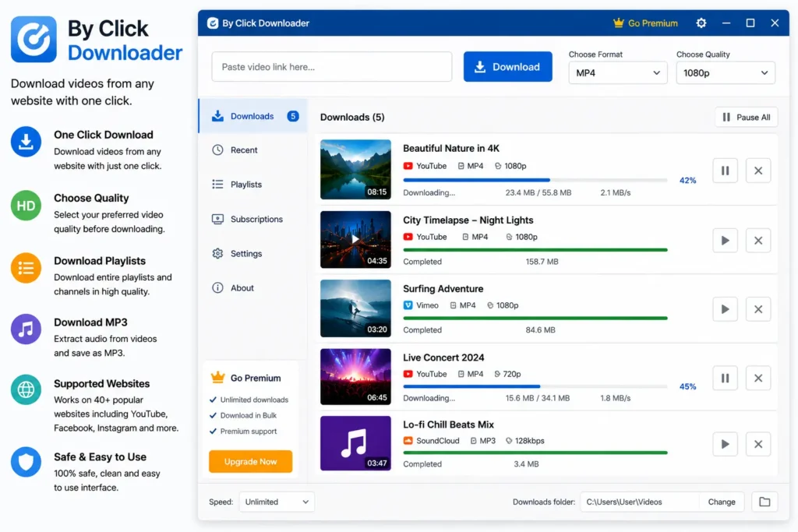Click the 23.4 MB / 55.8 MB size text
798x532 pixels.
point(538,192)
